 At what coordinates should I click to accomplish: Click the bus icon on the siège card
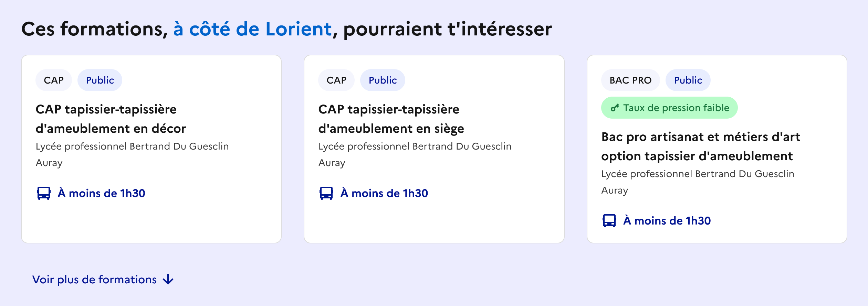click(326, 193)
